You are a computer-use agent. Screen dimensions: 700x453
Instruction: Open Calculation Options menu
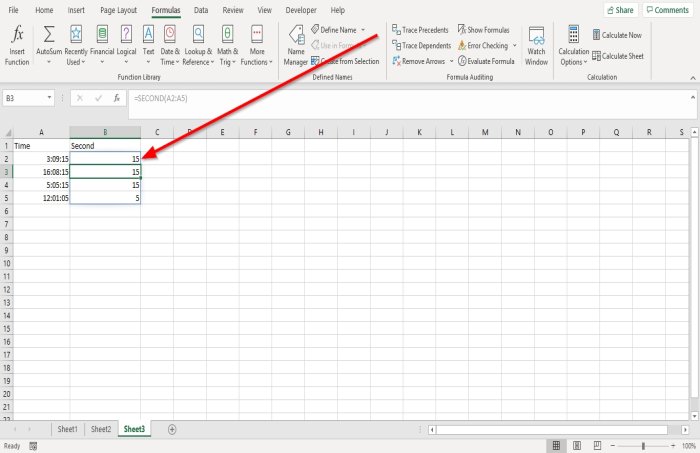[573, 45]
